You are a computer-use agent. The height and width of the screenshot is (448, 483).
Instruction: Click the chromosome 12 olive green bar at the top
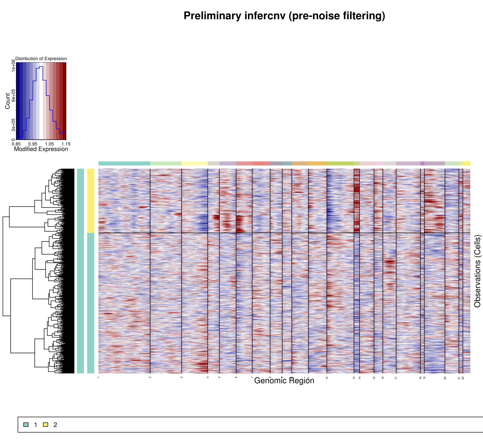[340, 163]
